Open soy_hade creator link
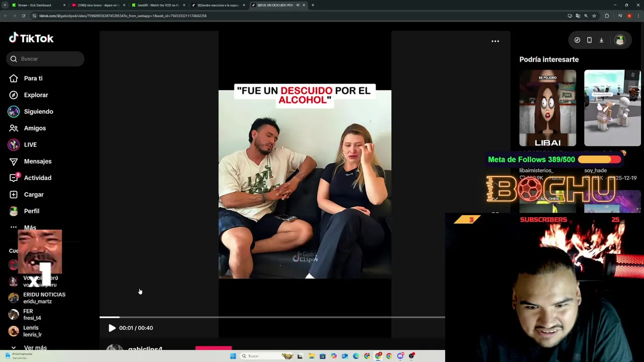This screenshot has width=644, height=362. [595, 170]
